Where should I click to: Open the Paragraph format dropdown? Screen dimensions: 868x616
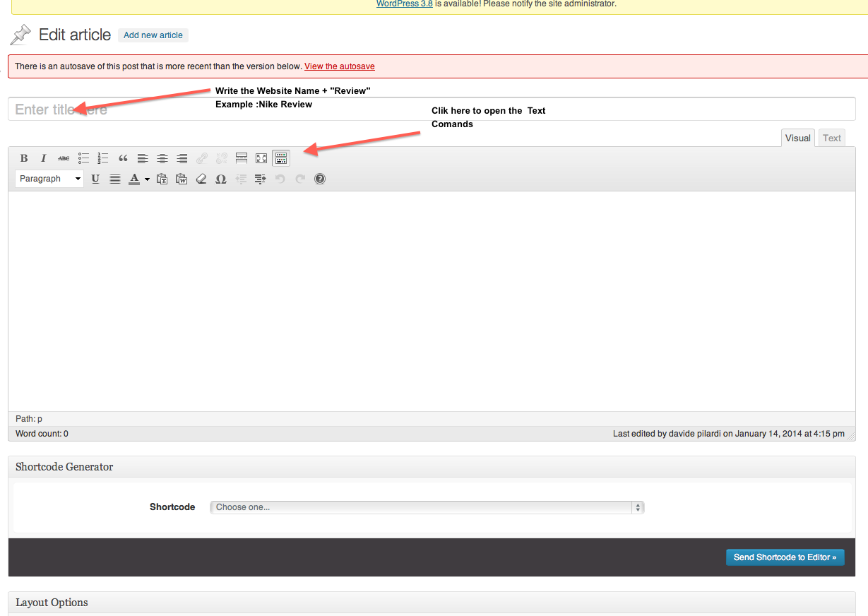tap(49, 179)
